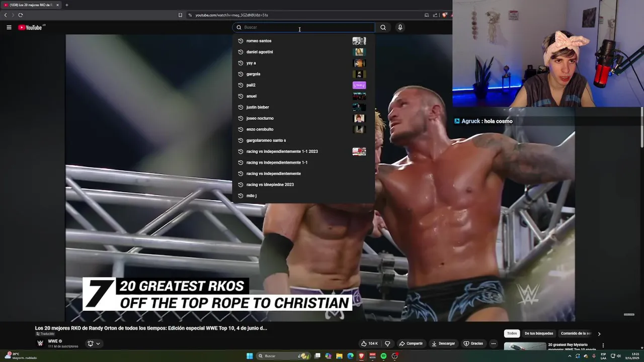Select the 'De tus búsquedas' filter chip
This screenshot has width=644, height=362.
pos(539,333)
